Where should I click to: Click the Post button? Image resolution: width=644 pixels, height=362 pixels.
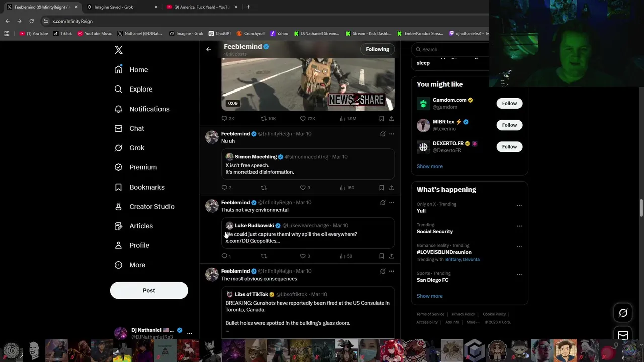coord(149,290)
